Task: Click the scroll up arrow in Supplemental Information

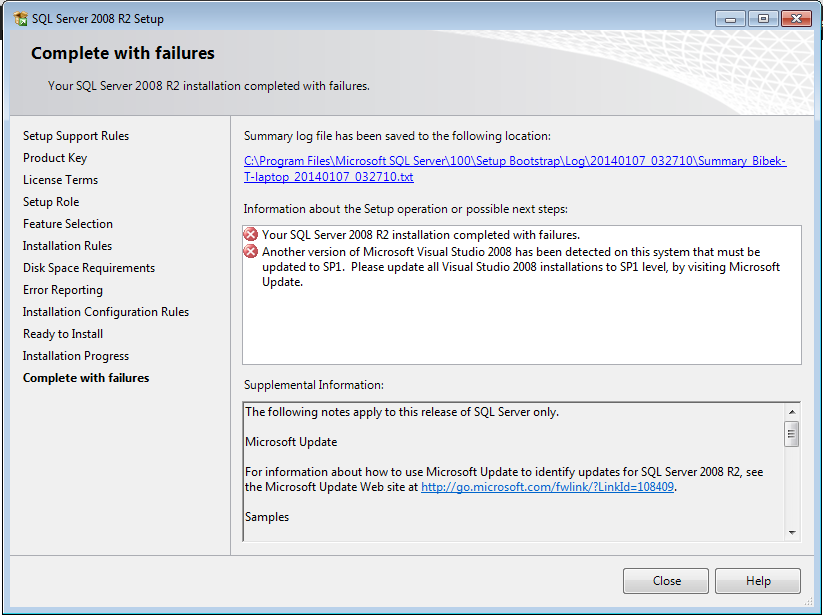Action: [792, 412]
